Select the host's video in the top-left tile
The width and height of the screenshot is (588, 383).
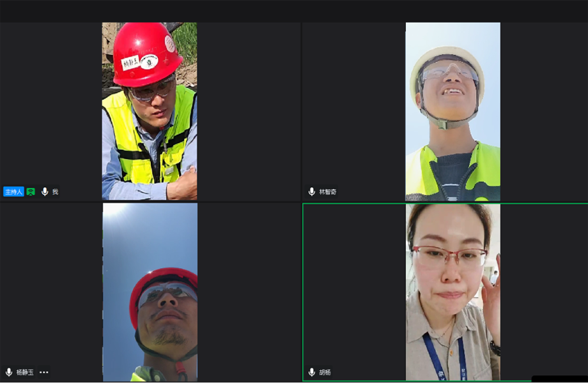(150, 112)
